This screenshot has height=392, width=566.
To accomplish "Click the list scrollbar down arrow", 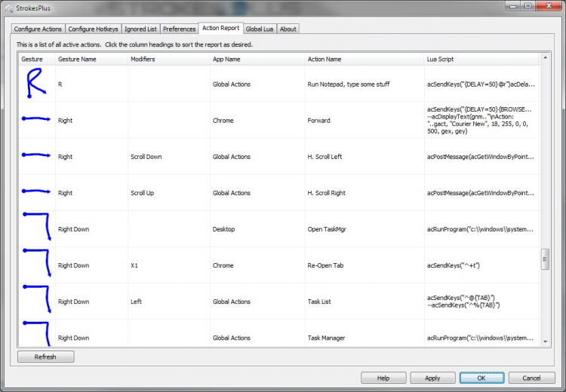I will 545,341.
